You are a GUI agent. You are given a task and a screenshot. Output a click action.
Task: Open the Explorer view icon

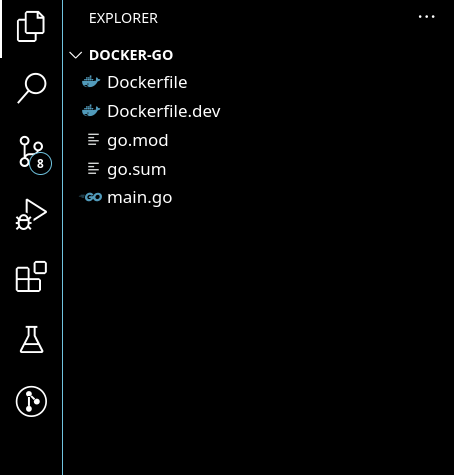click(x=31, y=26)
